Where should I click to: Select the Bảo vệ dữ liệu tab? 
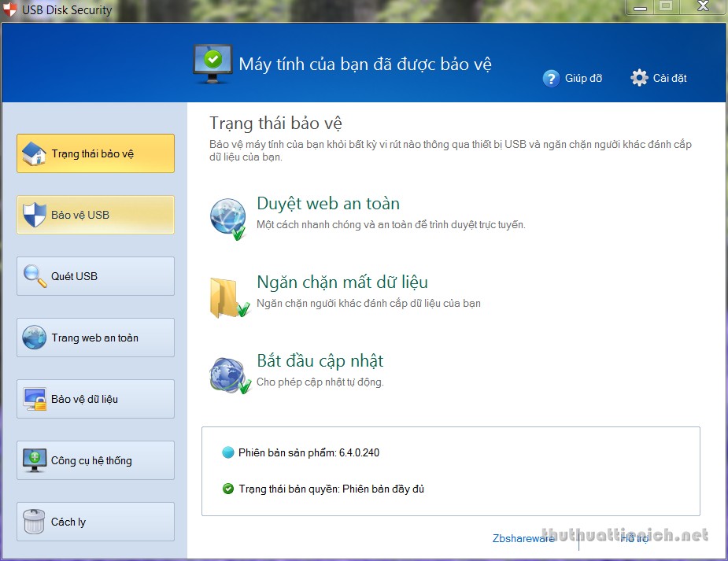[x=96, y=399]
